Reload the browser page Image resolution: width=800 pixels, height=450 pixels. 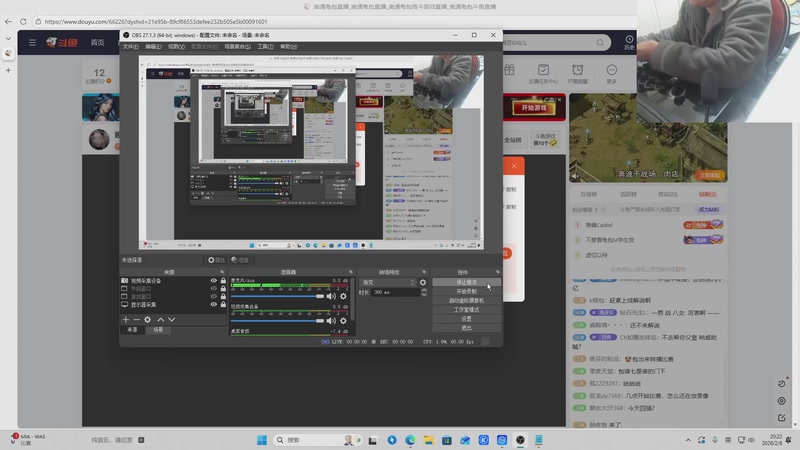point(23,21)
